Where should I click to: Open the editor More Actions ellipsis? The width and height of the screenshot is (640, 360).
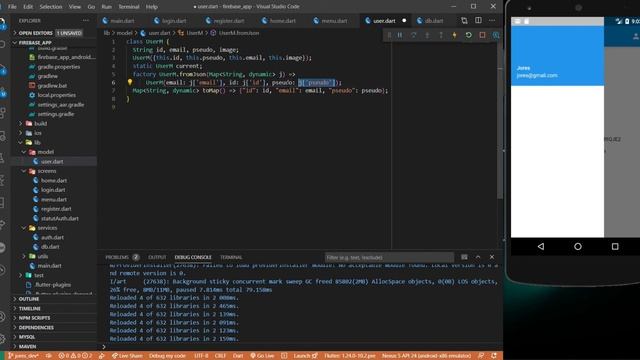pos(492,20)
